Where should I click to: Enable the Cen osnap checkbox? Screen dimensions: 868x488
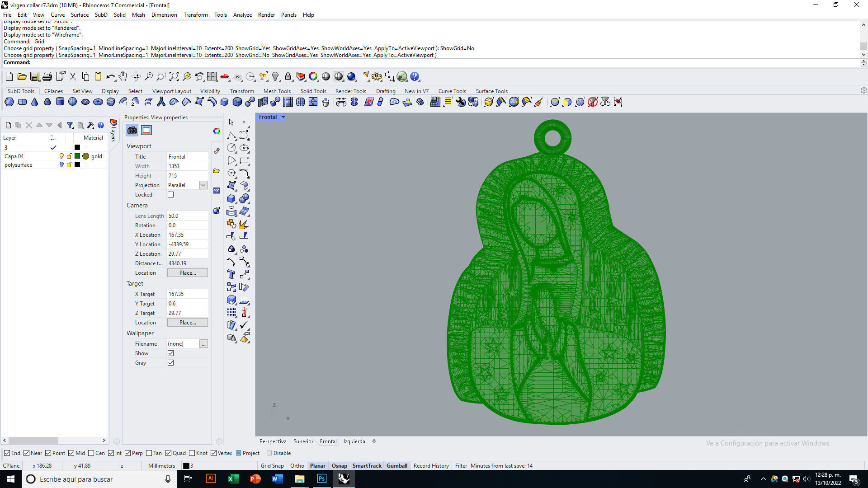coord(91,453)
